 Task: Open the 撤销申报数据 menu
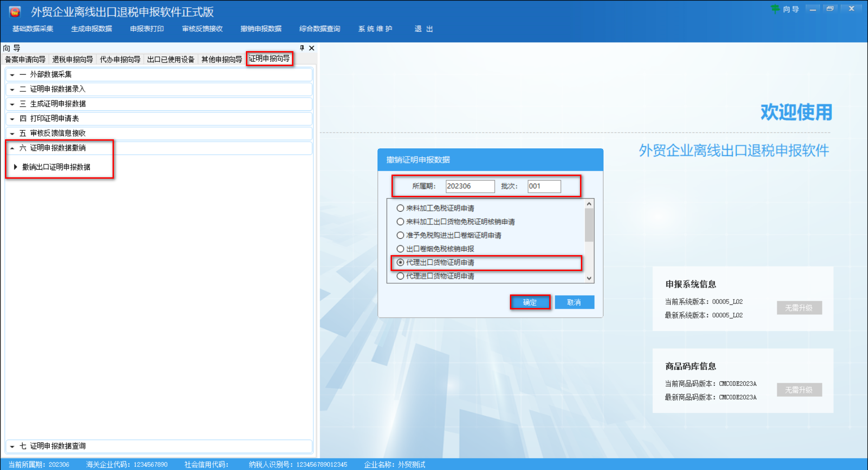pos(261,28)
